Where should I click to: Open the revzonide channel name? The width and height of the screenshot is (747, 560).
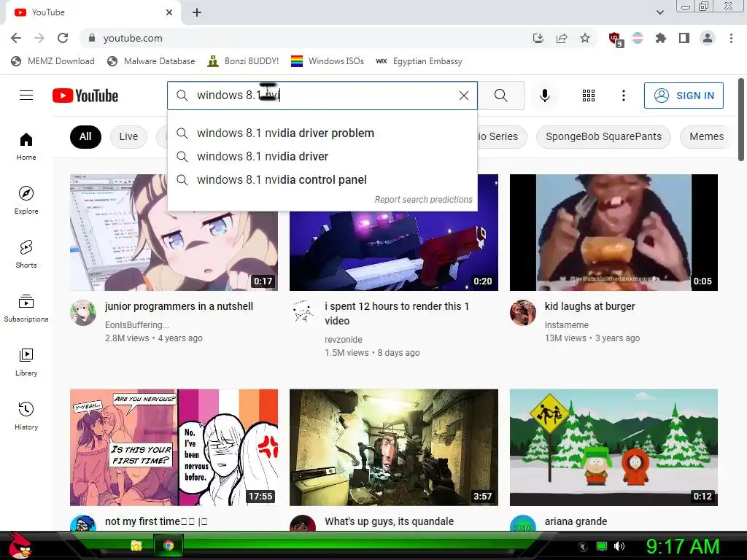(344, 340)
